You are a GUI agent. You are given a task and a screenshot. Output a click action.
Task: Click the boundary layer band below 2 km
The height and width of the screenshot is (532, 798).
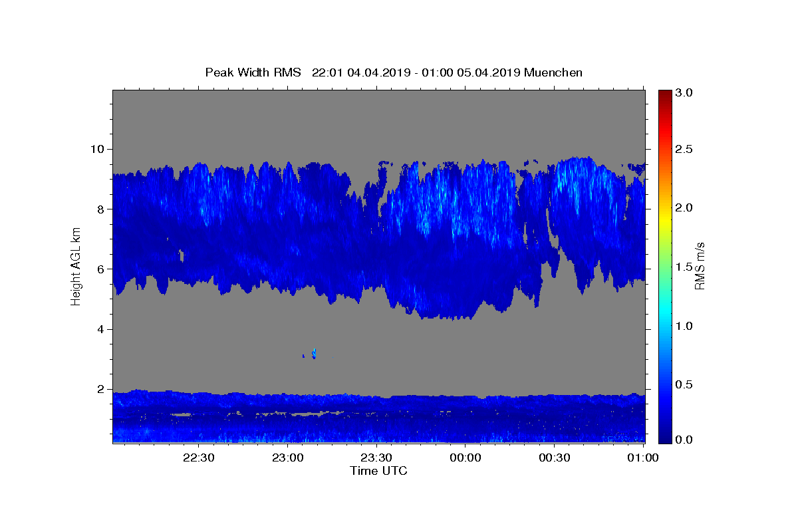(x=379, y=417)
